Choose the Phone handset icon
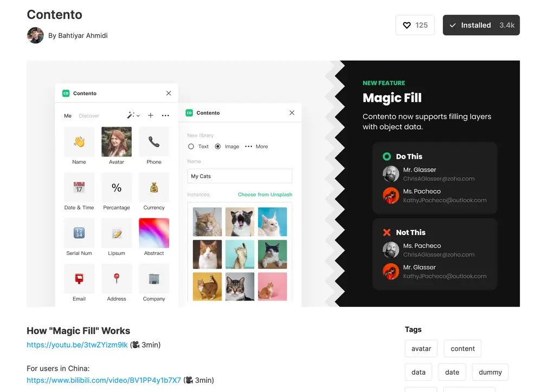Screen dimensions: 542x392 (x=154, y=142)
